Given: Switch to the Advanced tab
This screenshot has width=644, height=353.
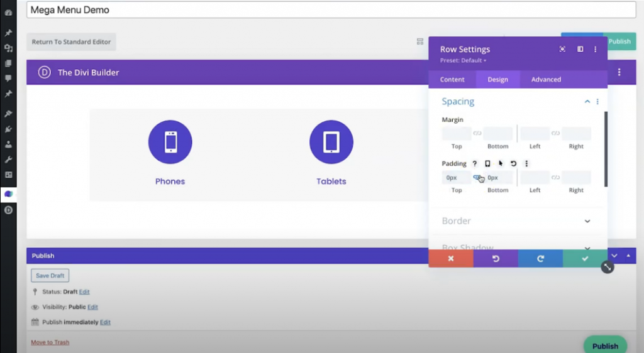Looking at the screenshot, I should pos(546,80).
